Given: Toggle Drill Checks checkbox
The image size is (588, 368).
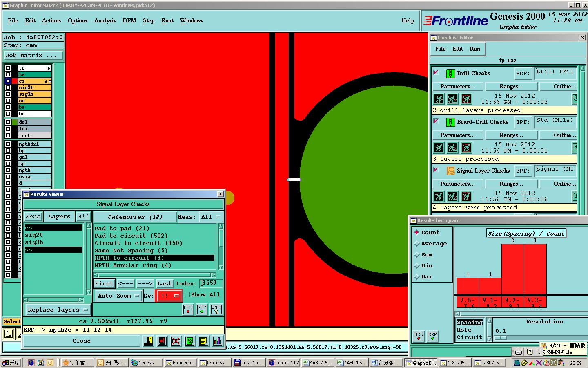Looking at the screenshot, I should point(436,72).
